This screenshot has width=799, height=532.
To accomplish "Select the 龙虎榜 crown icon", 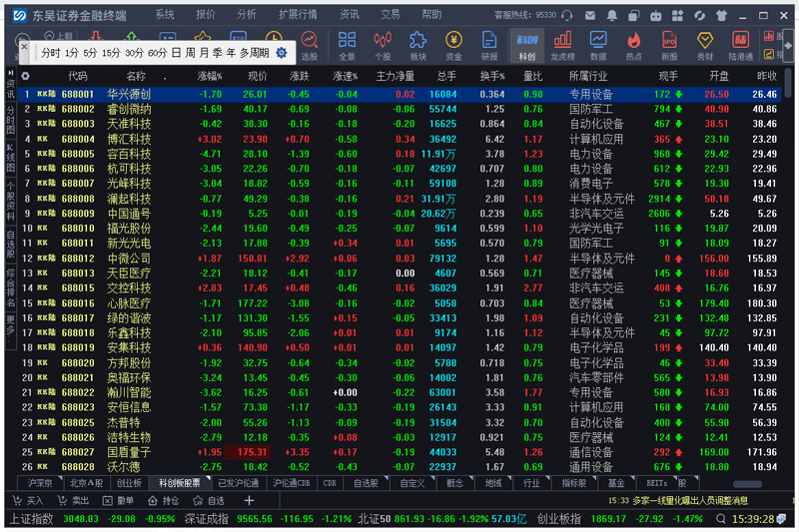I will coord(562,44).
